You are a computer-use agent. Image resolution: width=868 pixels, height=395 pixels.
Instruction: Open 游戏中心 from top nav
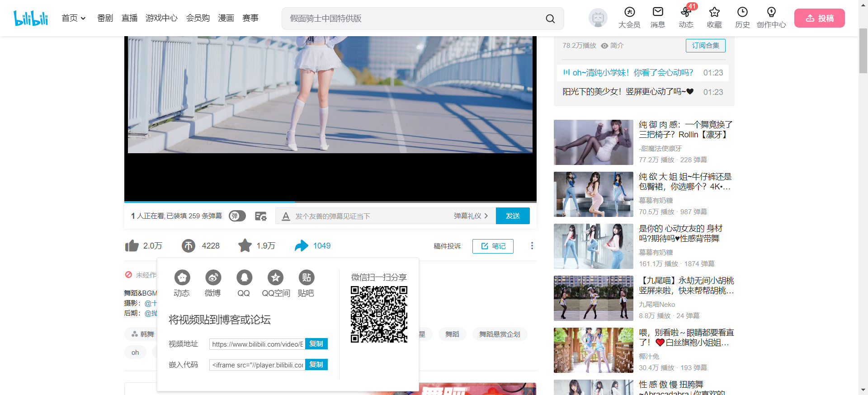tap(161, 18)
